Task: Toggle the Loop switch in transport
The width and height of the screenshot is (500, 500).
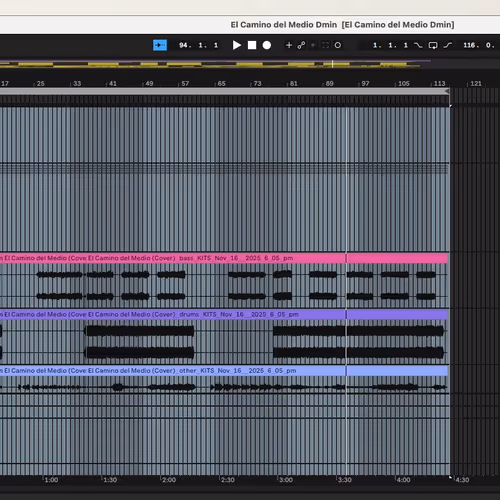Action: coord(433,45)
